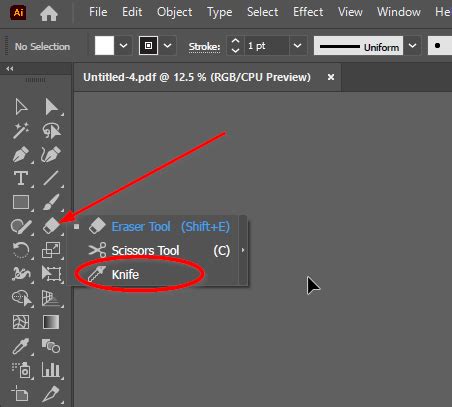Select the Lasso tool
Viewport: 452px width, 407px height.
click(51, 130)
